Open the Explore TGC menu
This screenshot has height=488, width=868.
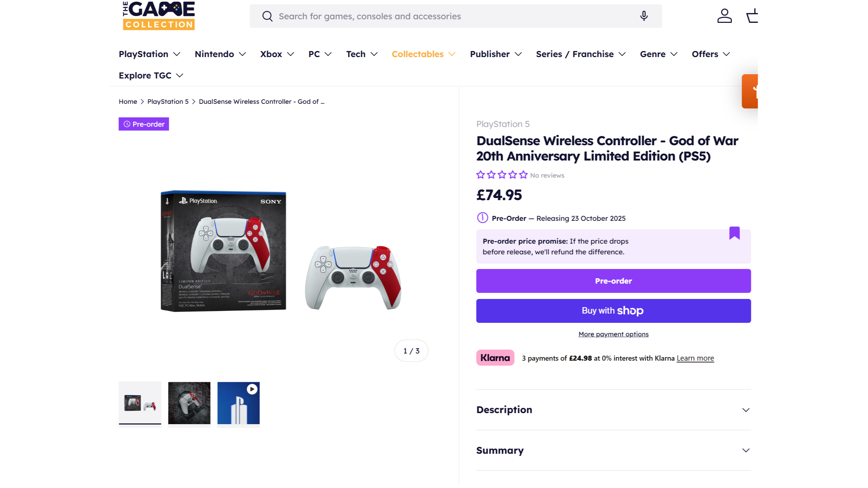tap(151, 76)
